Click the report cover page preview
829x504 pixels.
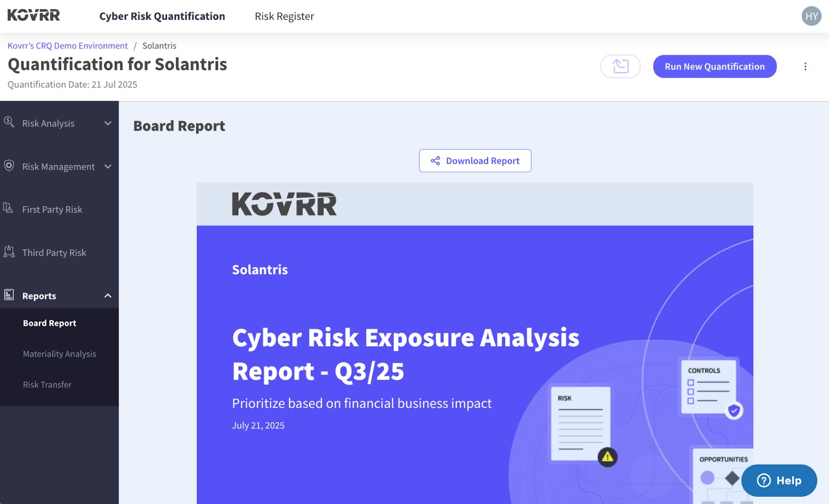pos(475,343)
